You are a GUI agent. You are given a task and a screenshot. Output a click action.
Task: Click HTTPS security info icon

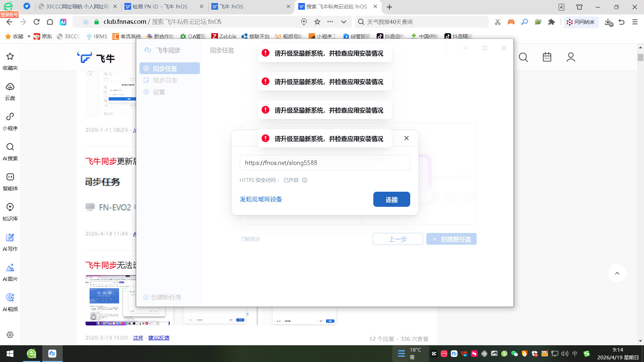[x=305, y=180]
